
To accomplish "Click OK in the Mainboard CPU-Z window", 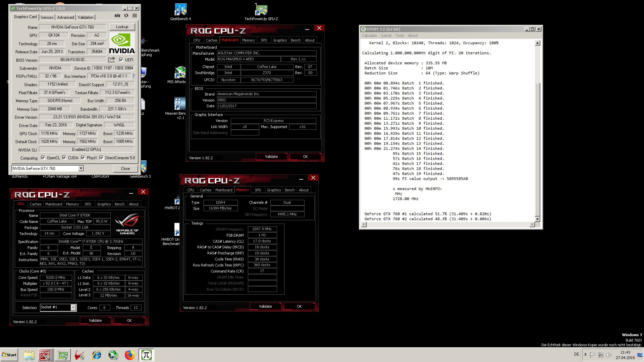I will point(305,157).
